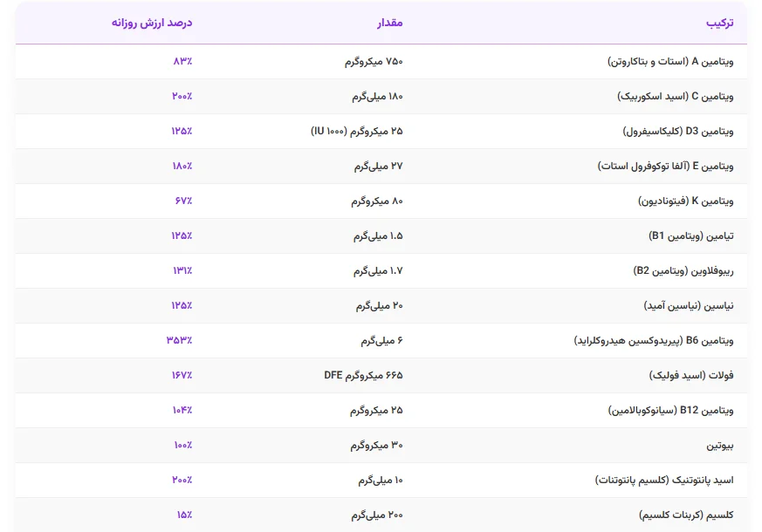Click the 104% daily value for B12

(182, 411)
